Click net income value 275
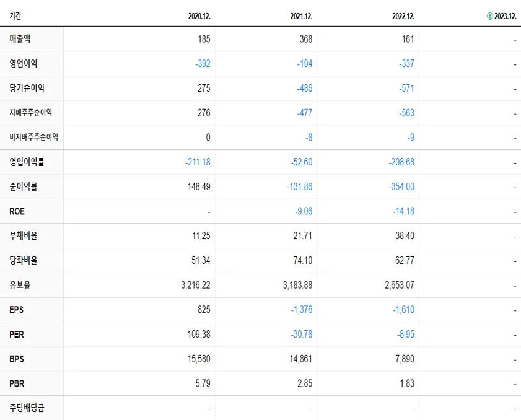The image size is (521, 420). (x=204, y=88)
